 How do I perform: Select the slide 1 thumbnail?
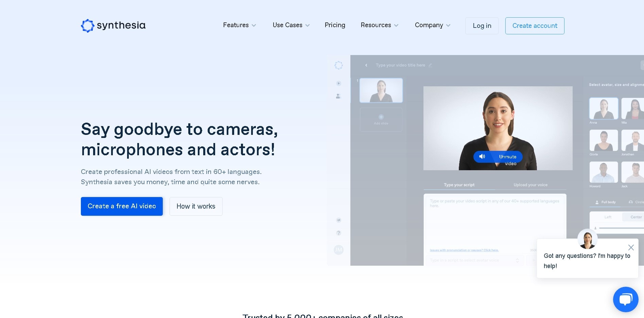381,90
